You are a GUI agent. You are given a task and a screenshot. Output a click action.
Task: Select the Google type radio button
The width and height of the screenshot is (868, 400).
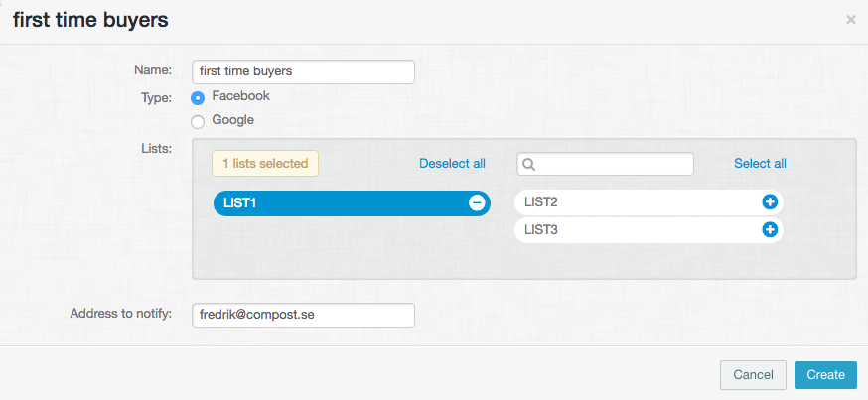[198, 122]
